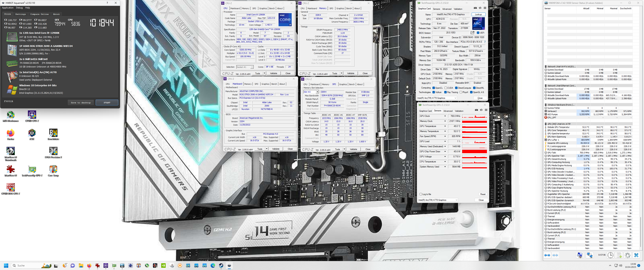Click Aquamark START button
The height and width of the screenshot is (270, 644).
pyautogui.click(x=107, y=103)
